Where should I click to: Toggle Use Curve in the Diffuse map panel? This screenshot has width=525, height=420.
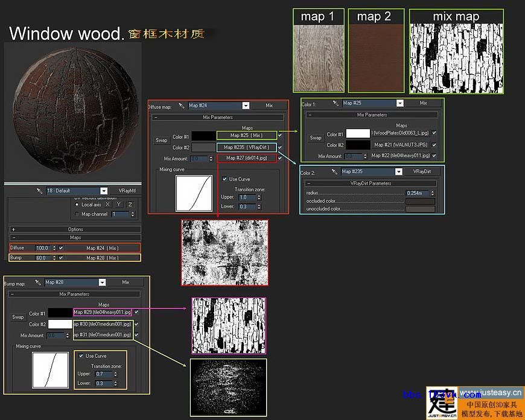tap(224, 179)
